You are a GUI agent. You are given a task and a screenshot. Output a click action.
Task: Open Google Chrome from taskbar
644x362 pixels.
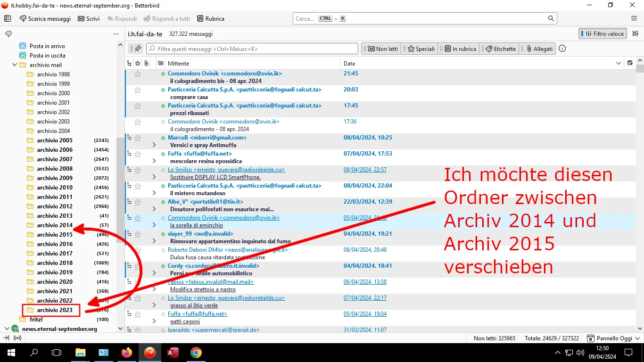point(196,353)
